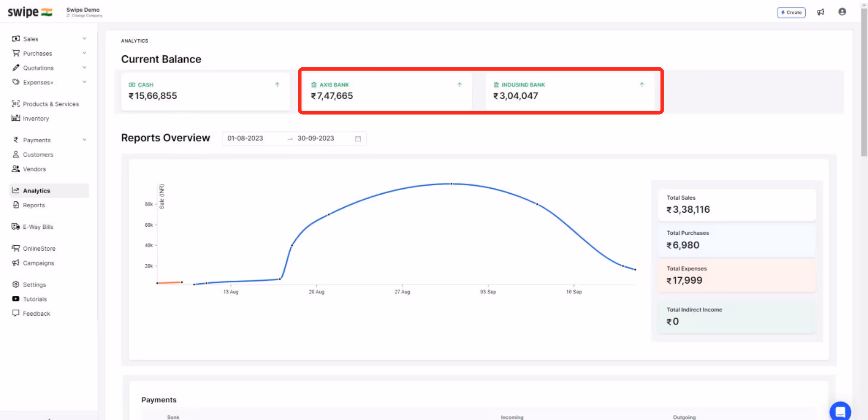Click the orange line segment in chart
Screen dimensions: 868x420
point(170,283)
